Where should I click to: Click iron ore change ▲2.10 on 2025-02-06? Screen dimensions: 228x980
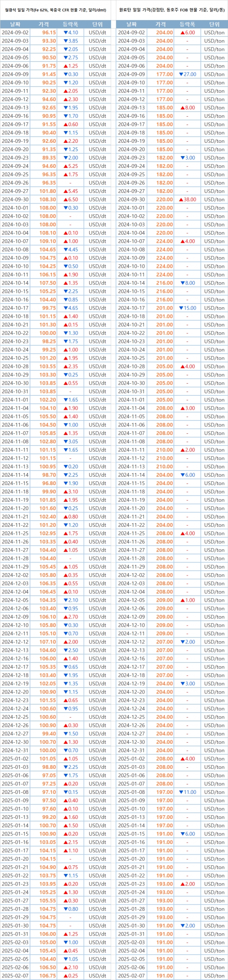pyautogui.click(x=70, y=967)
